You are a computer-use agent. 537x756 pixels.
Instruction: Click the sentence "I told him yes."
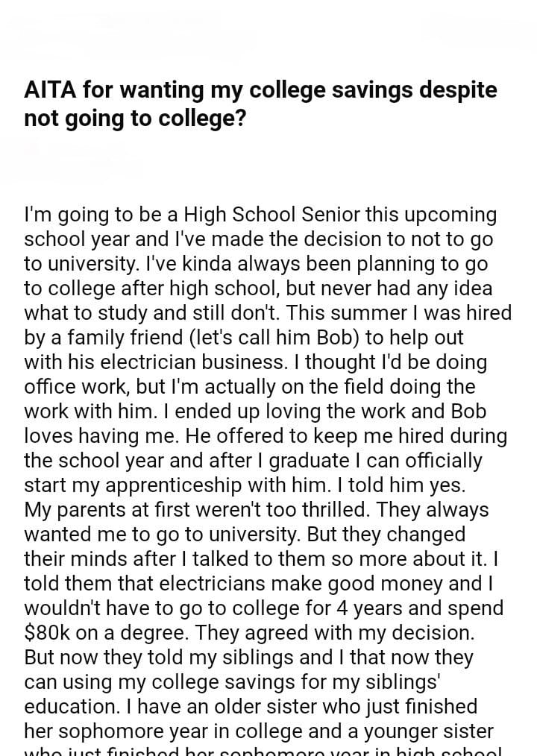point(406,485)
